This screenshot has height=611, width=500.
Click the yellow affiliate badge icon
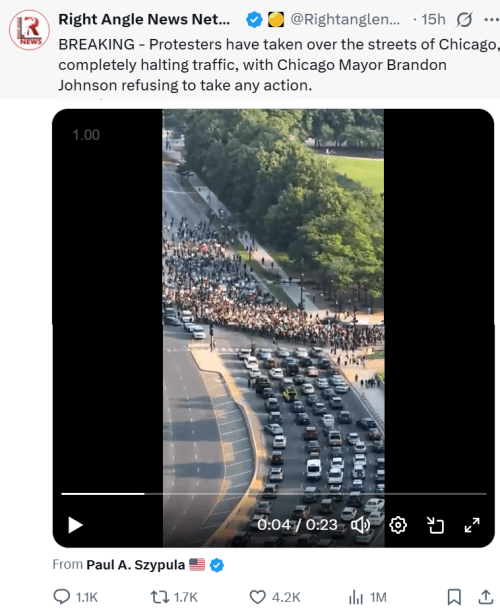[x=276, y=19]
